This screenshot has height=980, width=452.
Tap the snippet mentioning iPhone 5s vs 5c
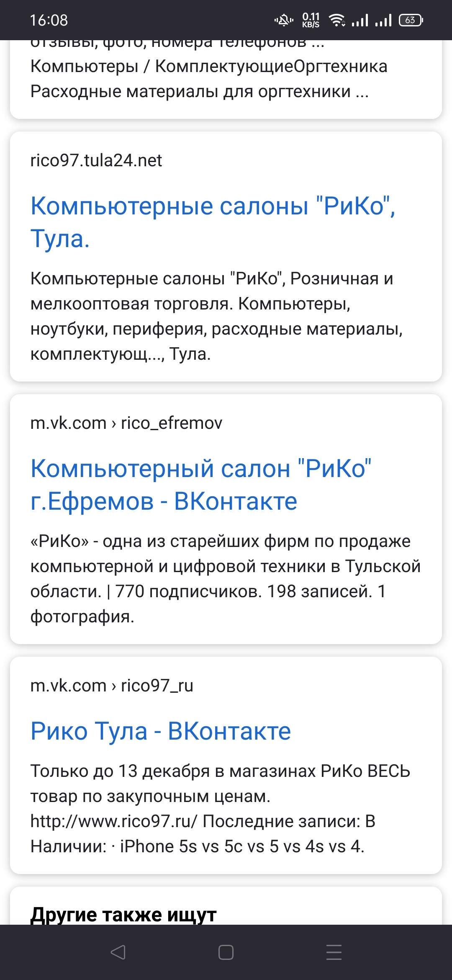(x=220, y=809)
